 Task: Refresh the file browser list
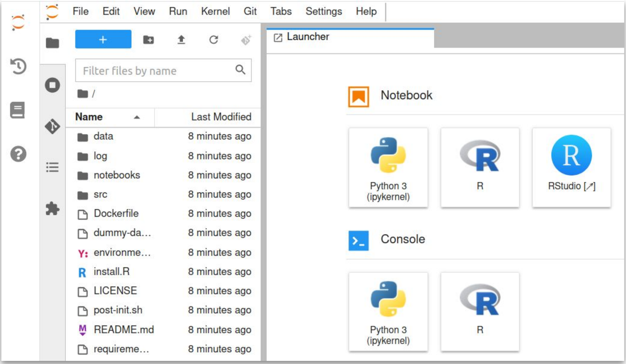214,40
